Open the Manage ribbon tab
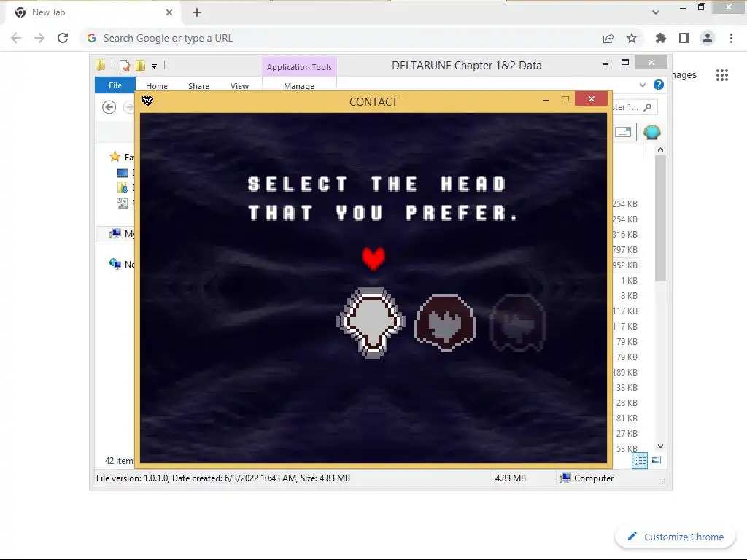 click(x=299, y=86)
